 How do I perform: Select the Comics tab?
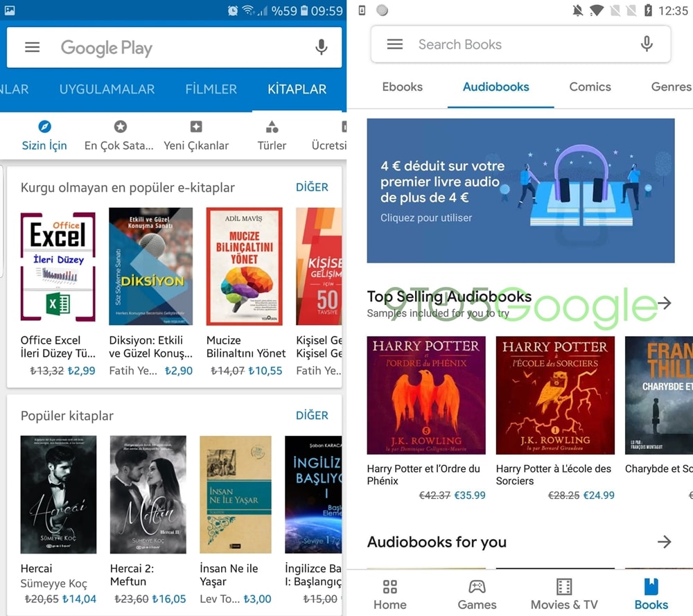click(590, 87)
